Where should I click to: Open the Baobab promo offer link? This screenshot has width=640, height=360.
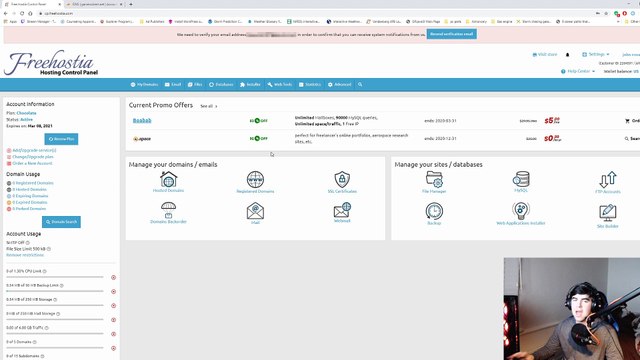142,120
